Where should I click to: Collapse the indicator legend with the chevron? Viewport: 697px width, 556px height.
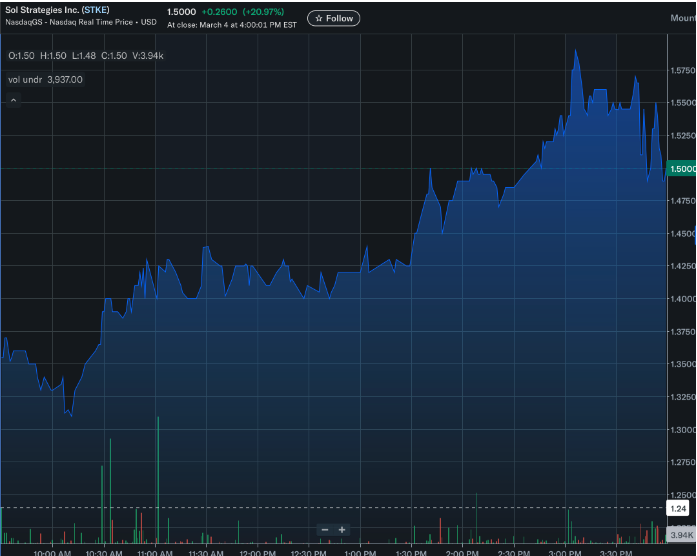14,100
